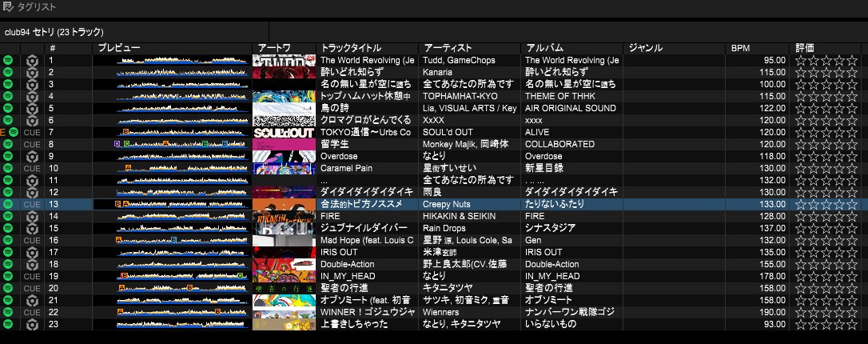Click green C cue marker in IN_MY_HEAD waveform
868x344 pixels.
pos(240,274)
